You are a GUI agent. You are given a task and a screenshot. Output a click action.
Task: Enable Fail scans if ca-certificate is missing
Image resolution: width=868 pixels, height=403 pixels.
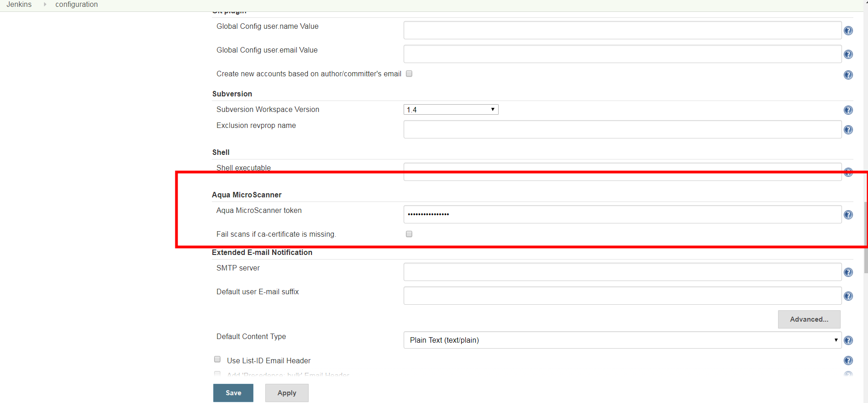click(409, 234)
